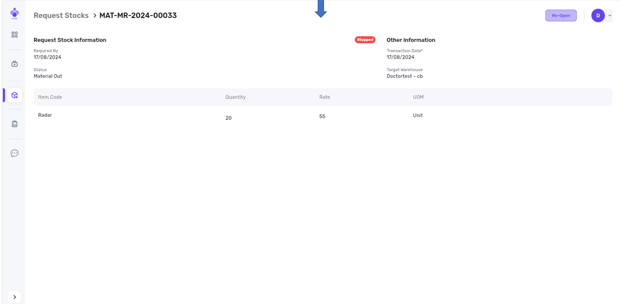Open the chat bubble sidebar icon
The image size is (644, 304).
click(14, 153)
